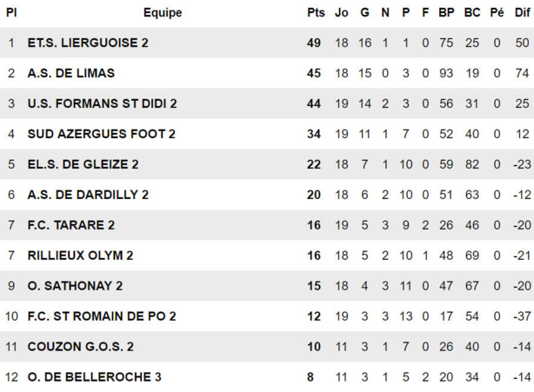The height and width of the screenshot is (392, 534).
Task: Click the Pts column header
Action: pos(315,12)
